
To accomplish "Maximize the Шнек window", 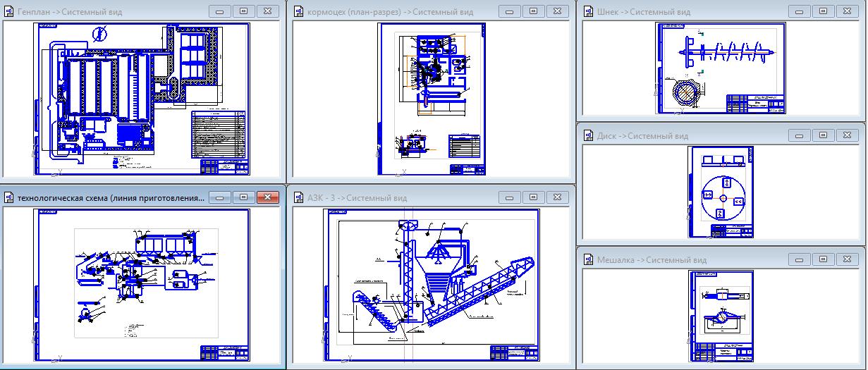I will pyautogui.click(x=823, y=11).
